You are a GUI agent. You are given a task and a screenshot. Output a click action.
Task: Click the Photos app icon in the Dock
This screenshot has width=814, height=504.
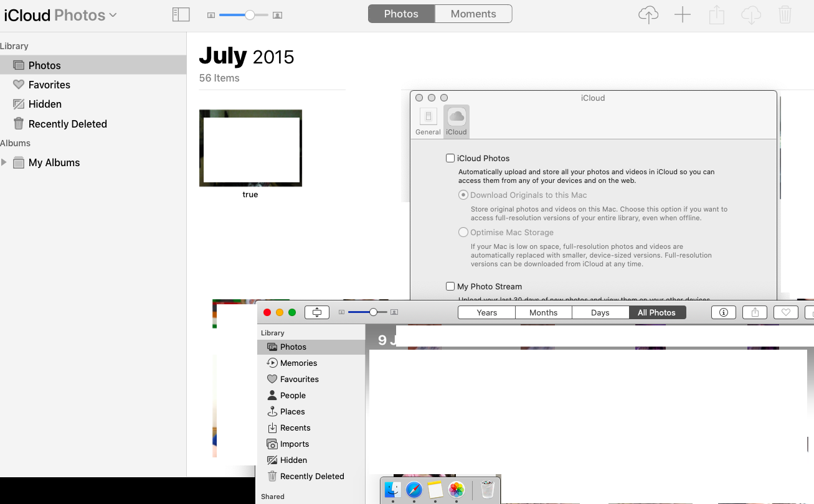point(457,490)
